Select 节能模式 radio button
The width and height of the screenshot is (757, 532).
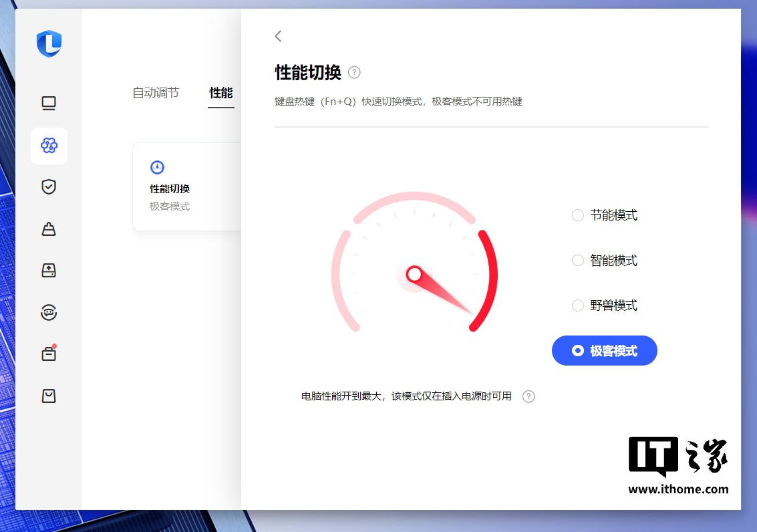pyautogui.click(x=577, y=215)
